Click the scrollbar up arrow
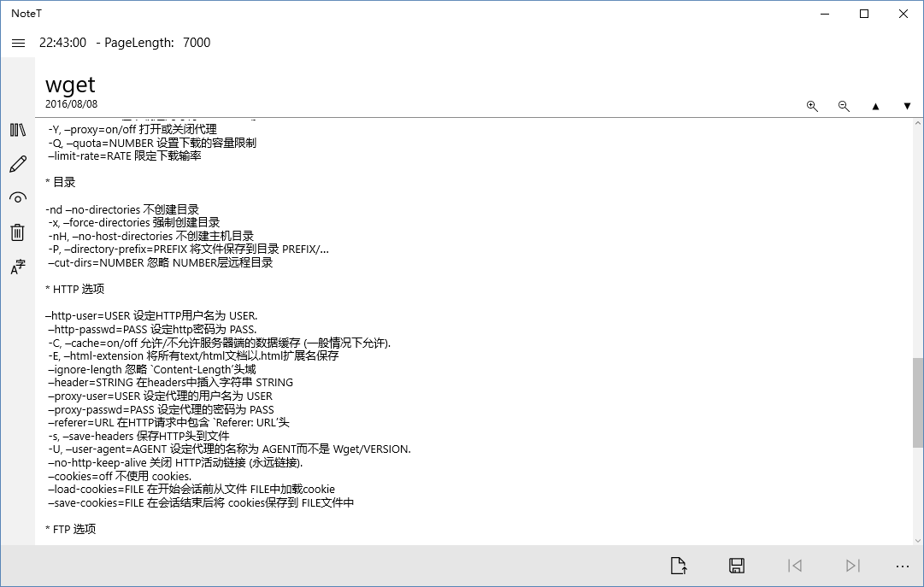This screenshot has width=924, height=587. (x=918, y=123)
